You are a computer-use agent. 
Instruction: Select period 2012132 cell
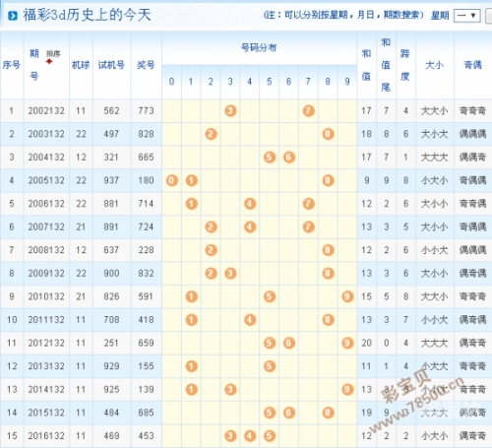click(46, 343)
